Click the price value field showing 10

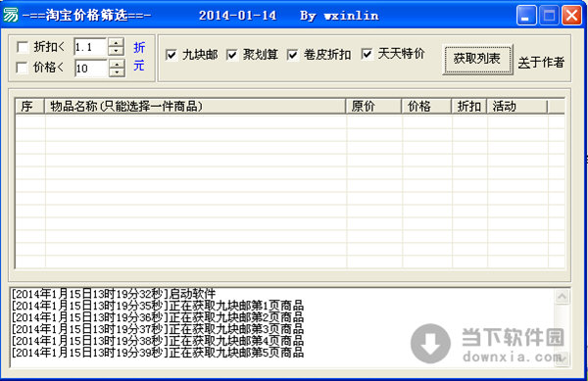click(x=91, y=69)
